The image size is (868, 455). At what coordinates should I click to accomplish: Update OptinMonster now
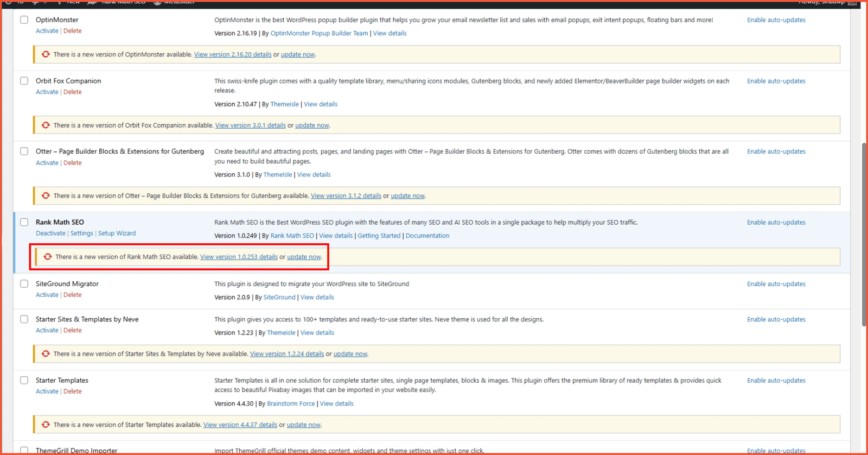tap(298, 54)
